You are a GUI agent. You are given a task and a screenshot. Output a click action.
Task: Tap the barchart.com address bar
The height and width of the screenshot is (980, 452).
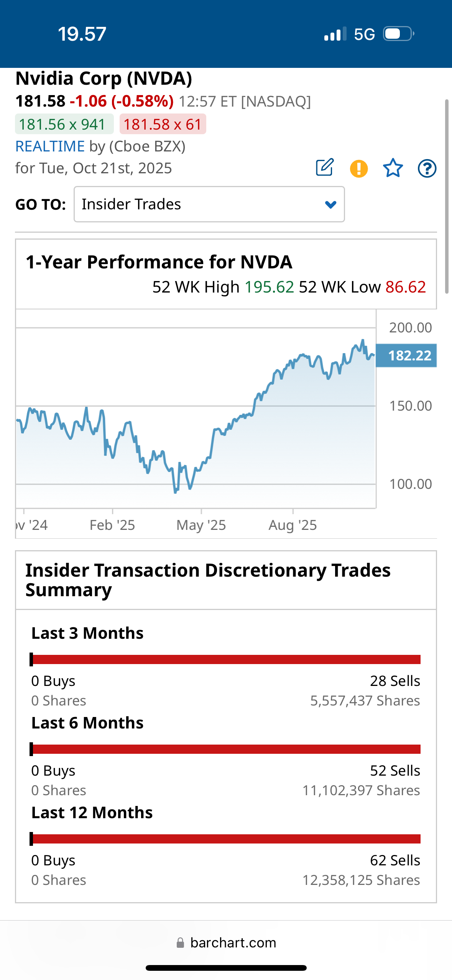coord(233,943)
